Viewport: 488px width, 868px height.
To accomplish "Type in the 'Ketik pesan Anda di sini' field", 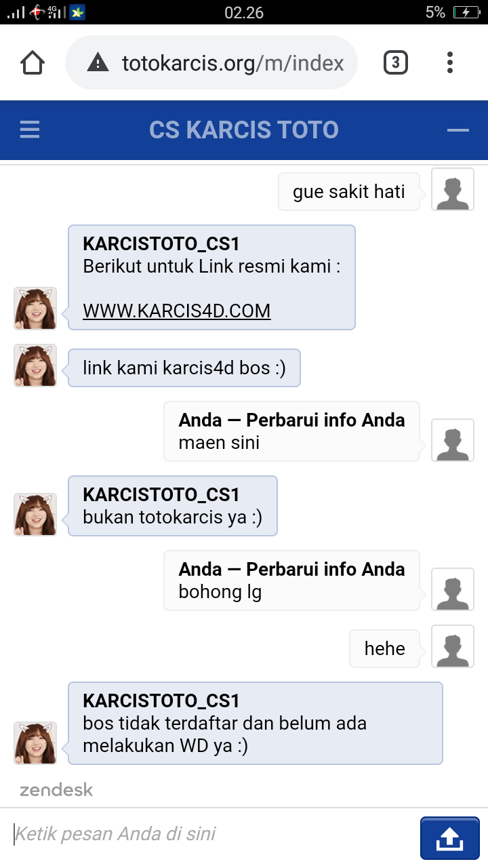I will pos(210,833).
